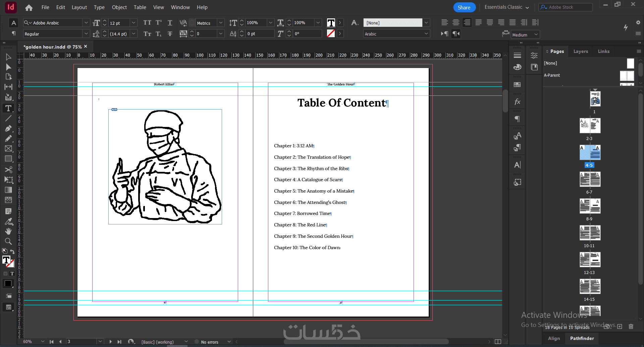644x347 pixels.
Task: Open the Object menu
Action: [x=119, y=7]
